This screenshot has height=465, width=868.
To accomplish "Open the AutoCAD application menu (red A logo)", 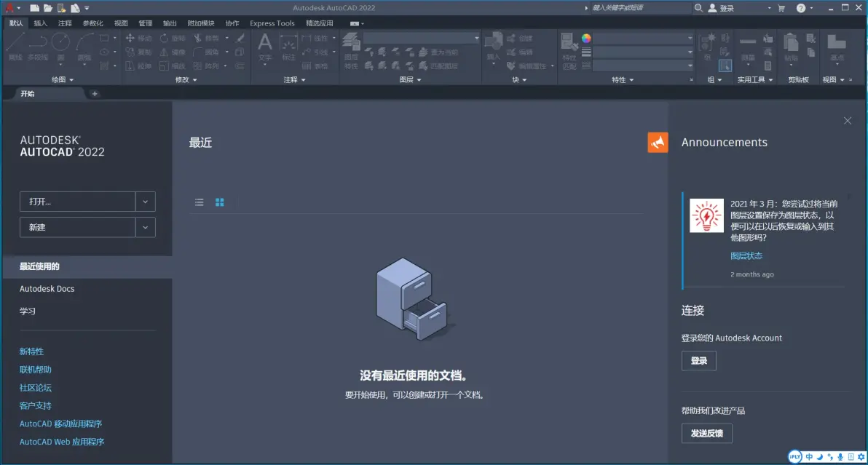I will tap(10, 8).
